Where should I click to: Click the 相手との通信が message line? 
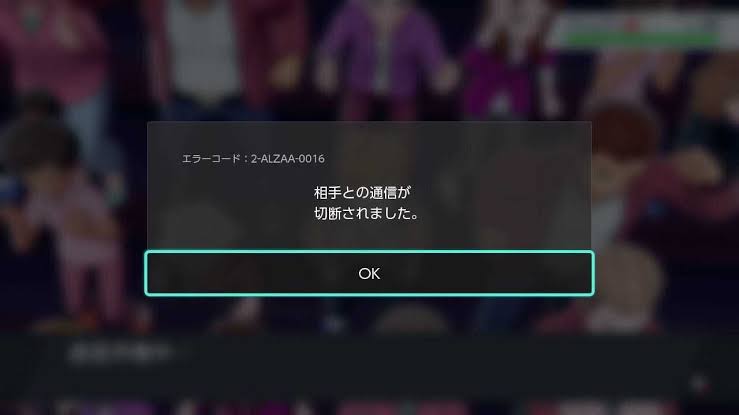[362, 193]
